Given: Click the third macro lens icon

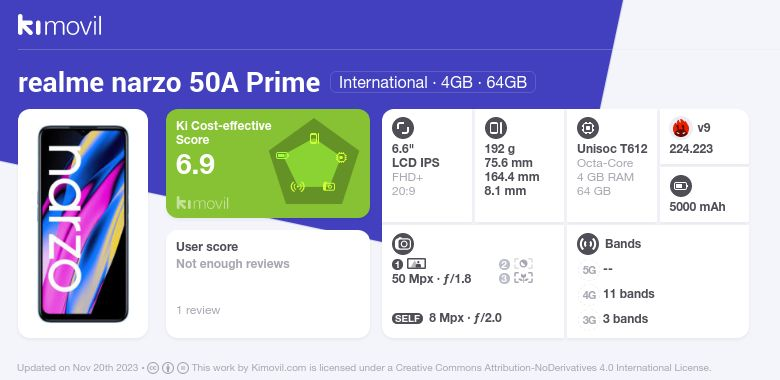Looking at the screenshot, I should click(523, 278).
